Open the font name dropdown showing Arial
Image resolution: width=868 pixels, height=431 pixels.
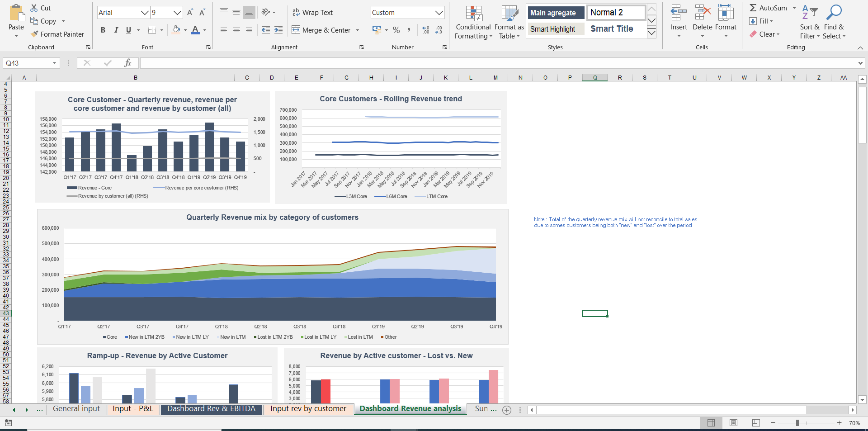click(x=145, y=13)
